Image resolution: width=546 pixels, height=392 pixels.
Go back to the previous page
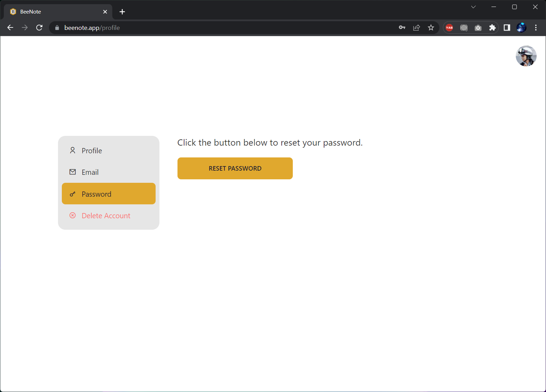pos(10,27)
